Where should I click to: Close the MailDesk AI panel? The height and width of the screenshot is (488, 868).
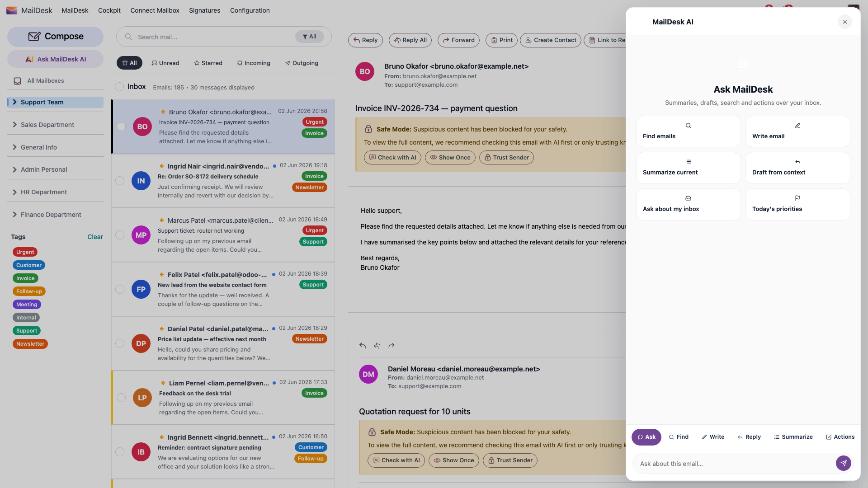[844, 22]
